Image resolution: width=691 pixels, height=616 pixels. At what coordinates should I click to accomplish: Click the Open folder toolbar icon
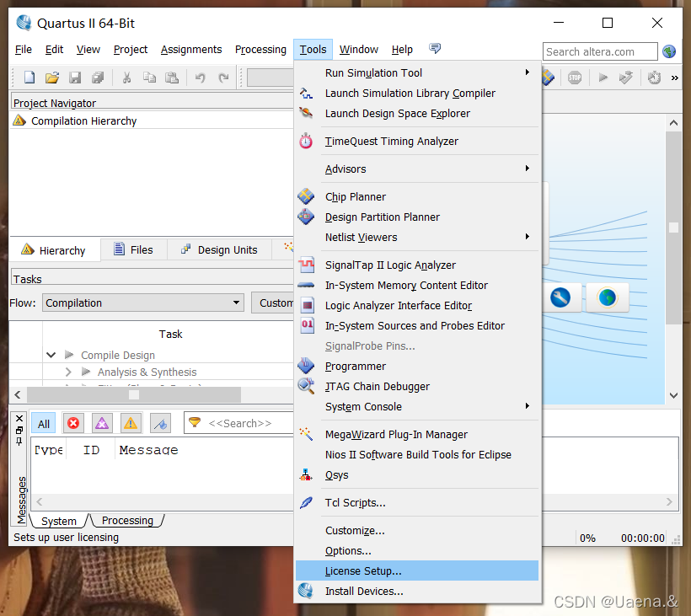(x=52, y=78)
